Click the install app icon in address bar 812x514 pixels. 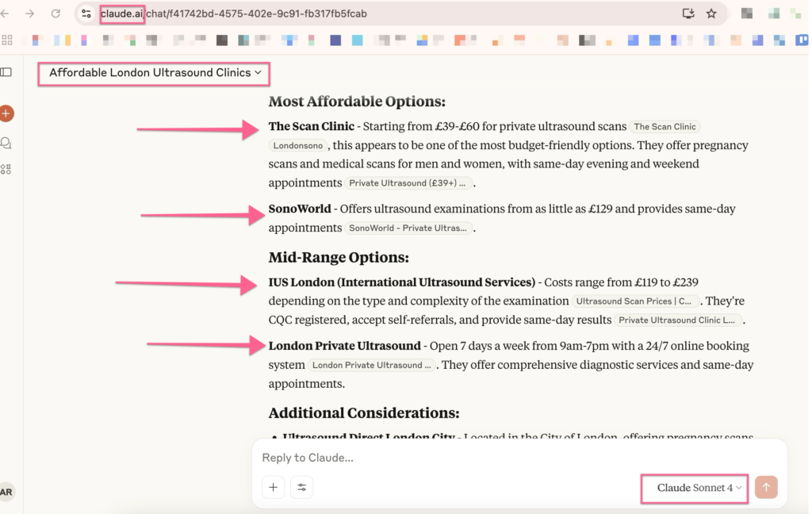688,14
